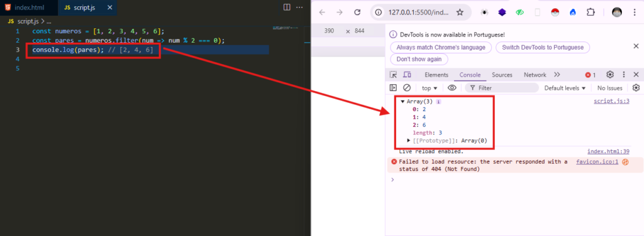
Task: Click the split editor icon
Action: [x=287, y=8]
